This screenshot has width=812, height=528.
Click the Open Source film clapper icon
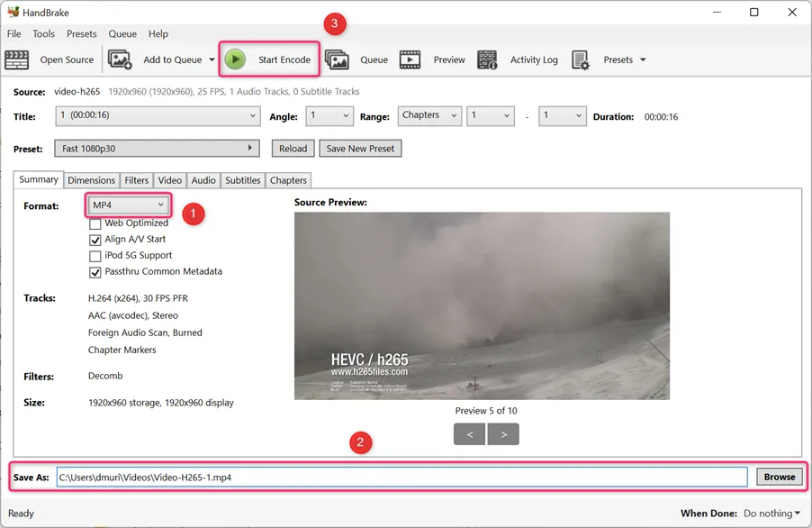tap(16, 59)
